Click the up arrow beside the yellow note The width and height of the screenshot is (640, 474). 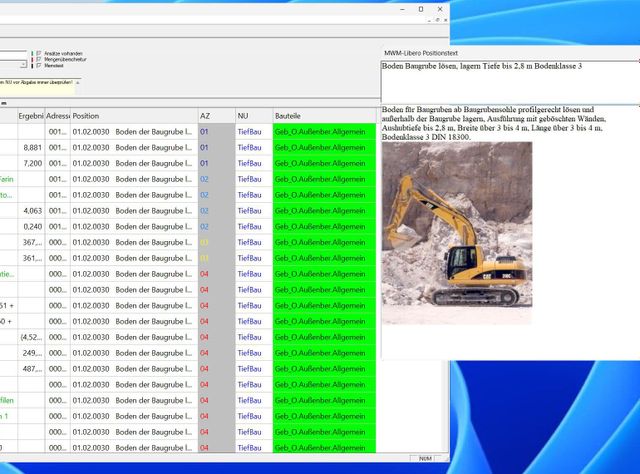(78, 82)
